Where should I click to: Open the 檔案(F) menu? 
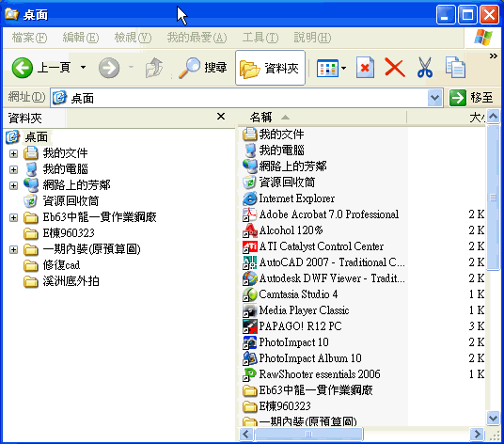(x=29, y=38)
